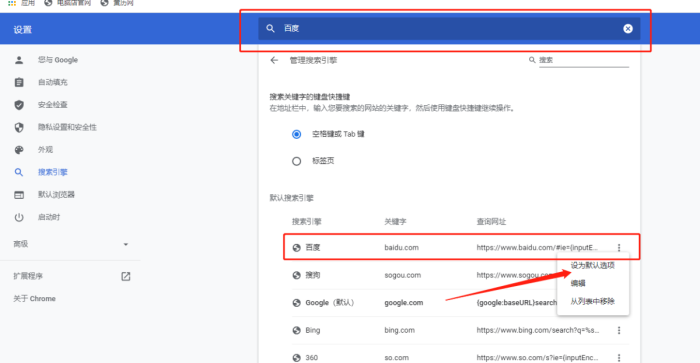Focus the settings search field containing 百度
Image resolution: width=700 pixels, height=363 pixels.
coord(449,29)
